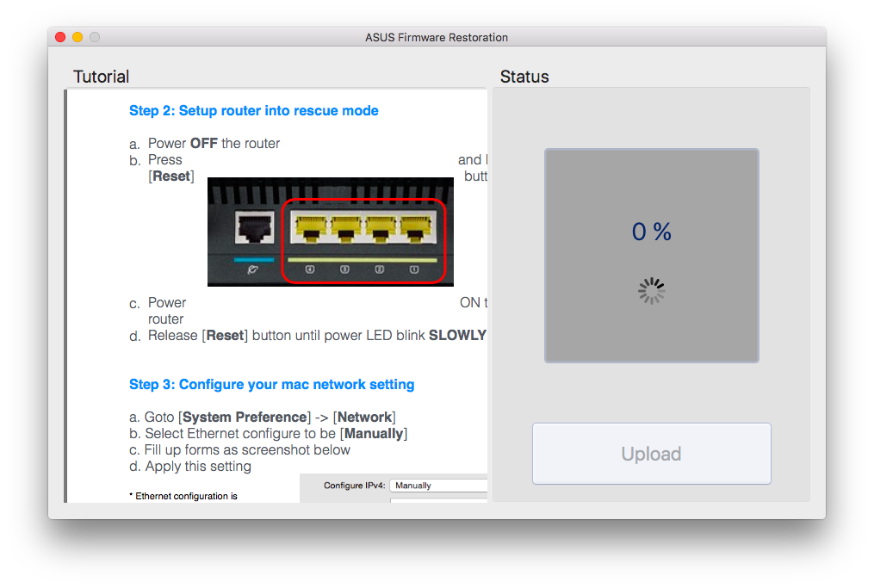Minimize the window with the yellow button
Viewport: 874px width, 588px height.
coord(77,37)
